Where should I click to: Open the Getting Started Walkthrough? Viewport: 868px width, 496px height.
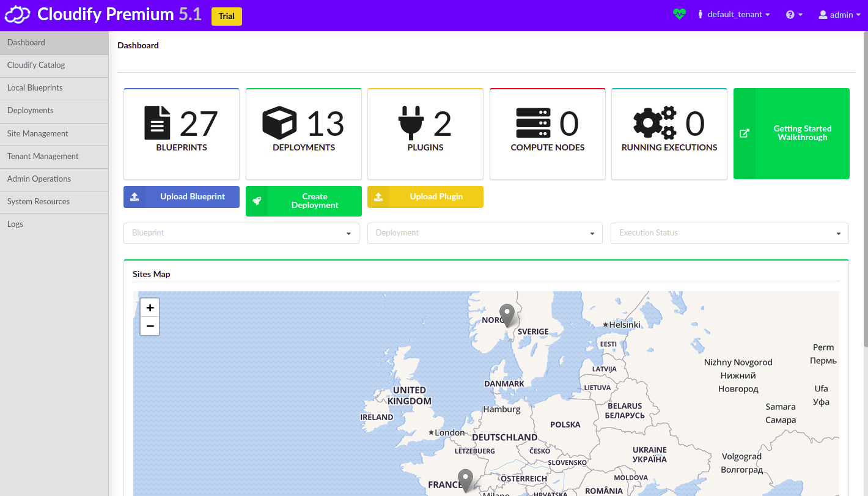coord(792,133)
